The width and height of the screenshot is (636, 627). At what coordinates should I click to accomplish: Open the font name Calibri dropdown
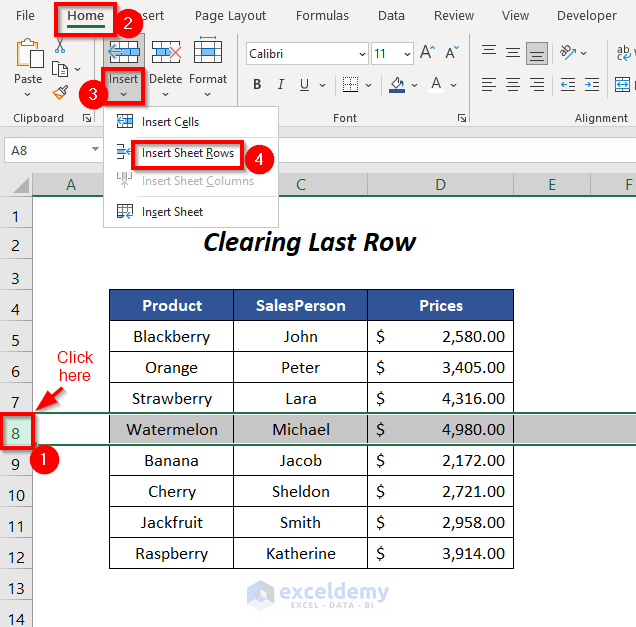click(x=362, y=54)
